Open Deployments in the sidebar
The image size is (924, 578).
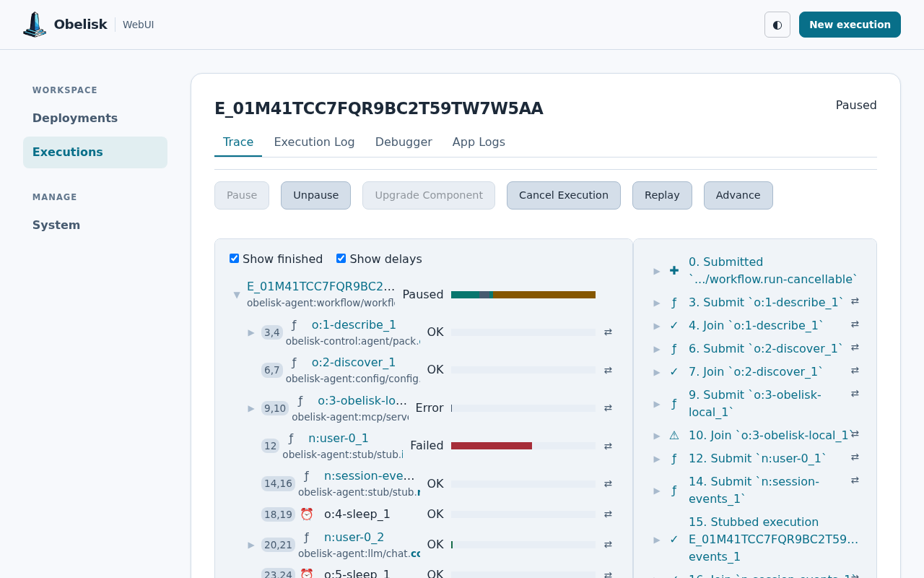(95, 118)
